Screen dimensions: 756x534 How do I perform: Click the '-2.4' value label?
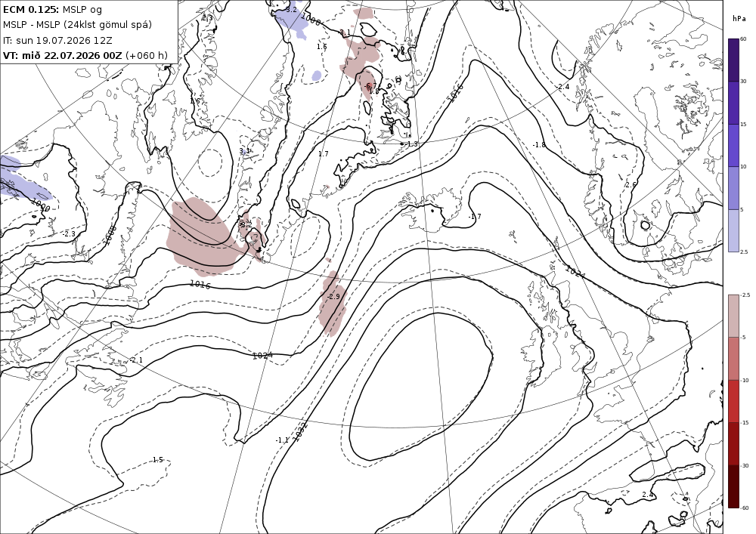[x=562, y=87]
